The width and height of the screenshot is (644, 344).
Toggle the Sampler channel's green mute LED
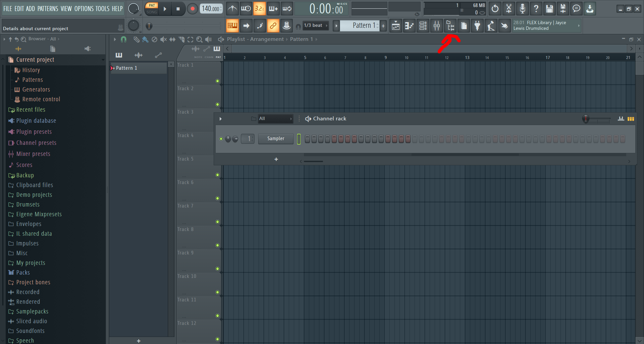(x=221, y=139)
